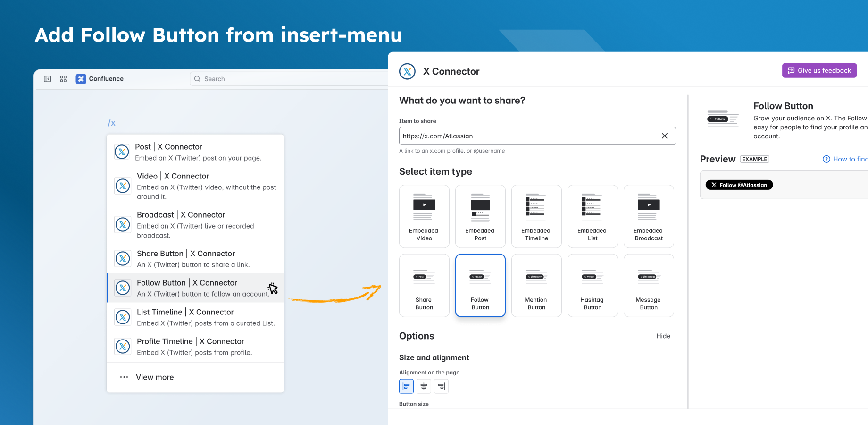Click the 'What do you want to share?' heading

point(462,101)
